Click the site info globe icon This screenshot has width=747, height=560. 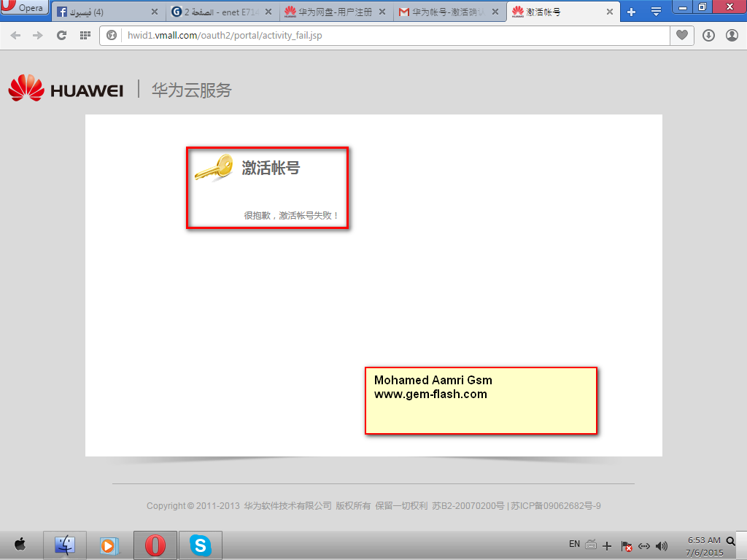coord(112,35)
